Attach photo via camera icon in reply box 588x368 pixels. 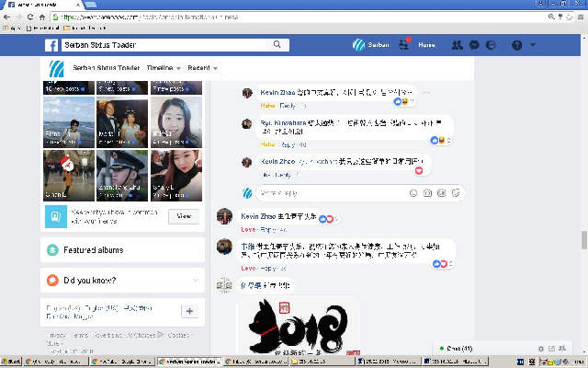(427, 193)
